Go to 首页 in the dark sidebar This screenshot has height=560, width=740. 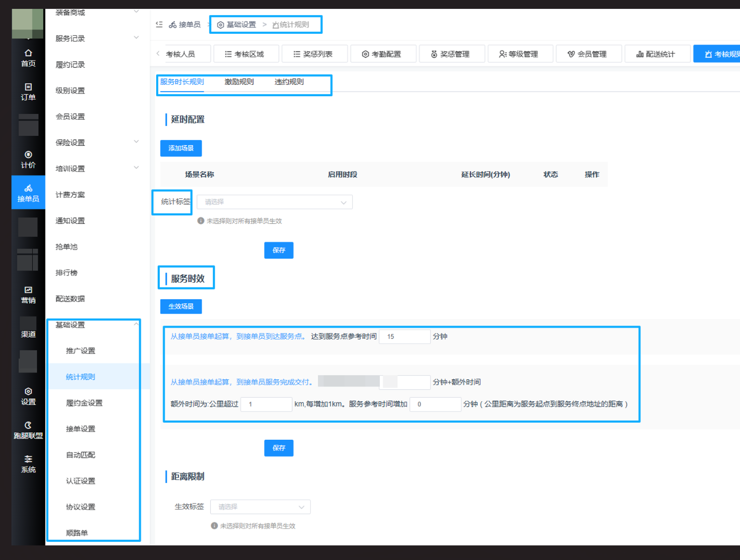[x=28, y=58]
